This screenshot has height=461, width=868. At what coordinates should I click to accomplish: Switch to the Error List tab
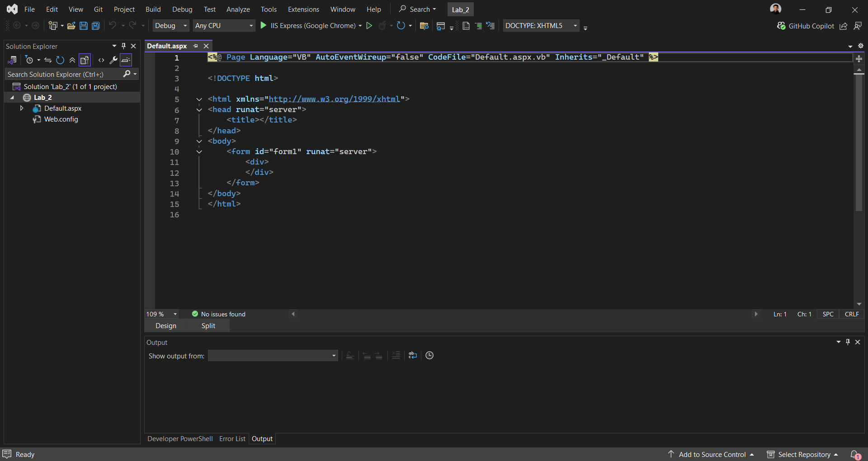point(232,439)
